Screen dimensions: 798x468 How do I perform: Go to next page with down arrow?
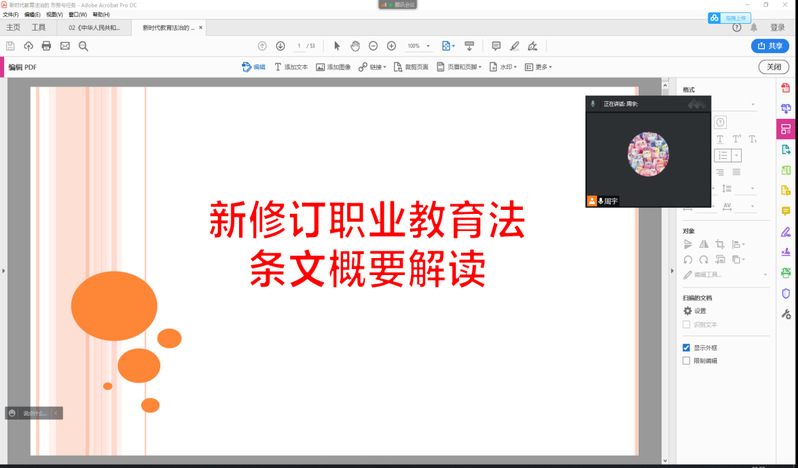[x=280, y=46]
